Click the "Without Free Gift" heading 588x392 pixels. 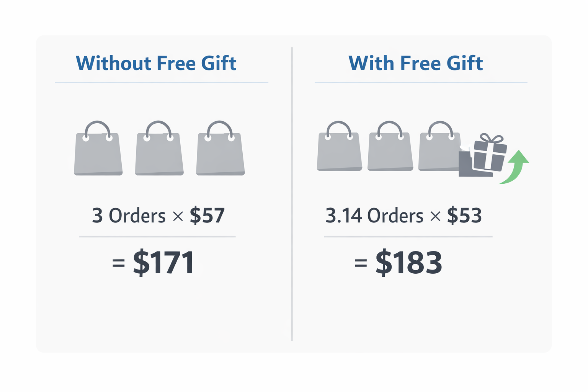pos(156,63)
